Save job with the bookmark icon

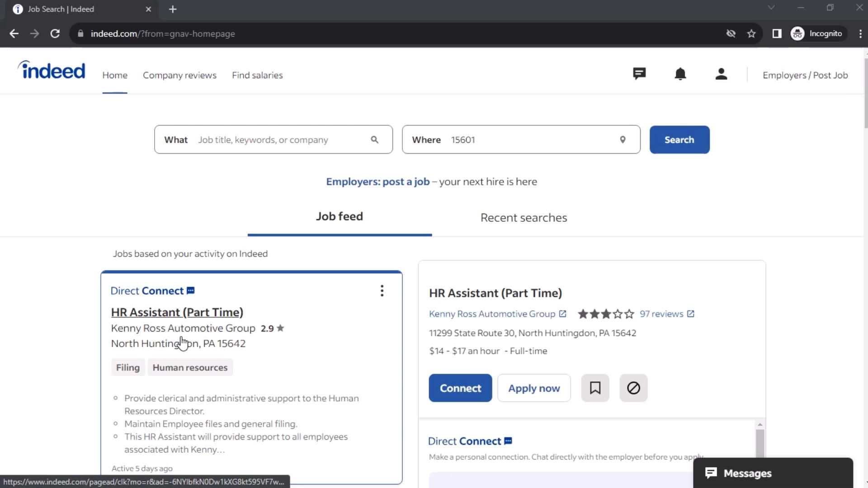(x=595, y=388)
